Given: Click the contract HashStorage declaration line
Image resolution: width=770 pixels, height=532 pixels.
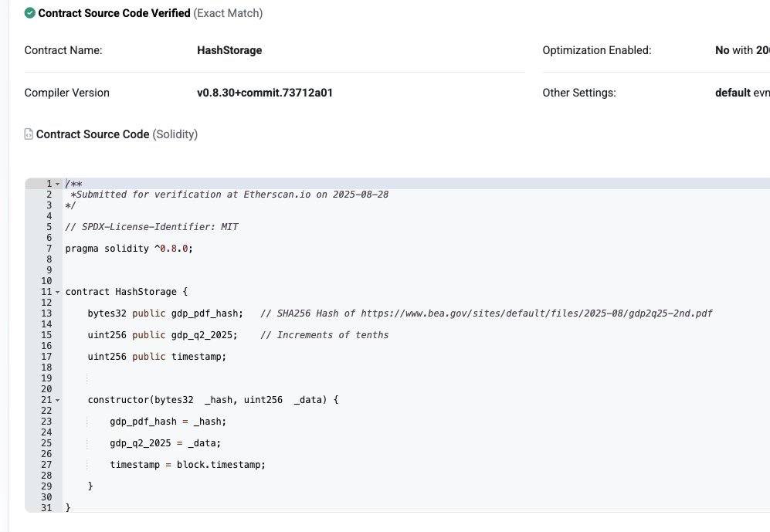Looking at the screenshot, I should click(x=126, y=292).
